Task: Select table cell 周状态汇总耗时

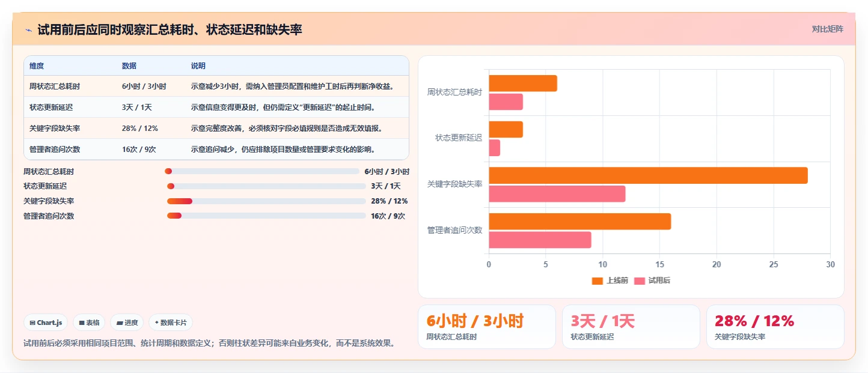Action: coord(55,86)
